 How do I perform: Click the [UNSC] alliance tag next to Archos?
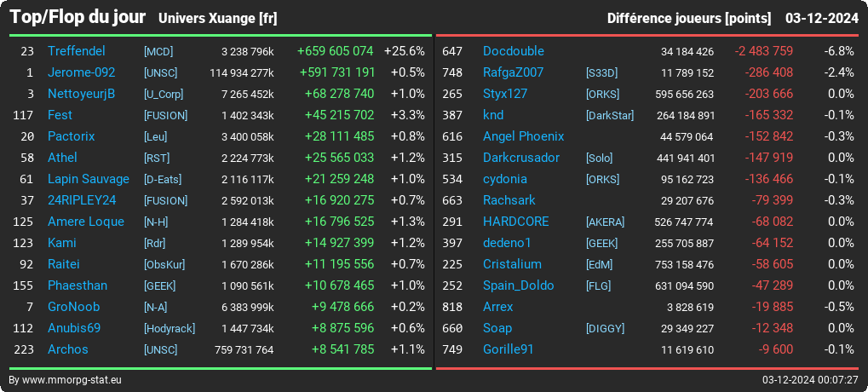tap(160, 350)
